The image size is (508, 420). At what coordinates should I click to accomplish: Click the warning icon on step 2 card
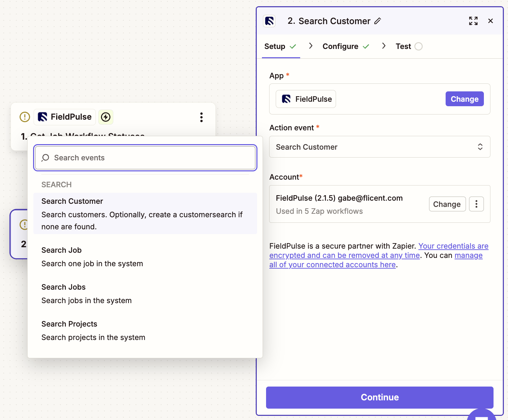click(x=23, y=225)
